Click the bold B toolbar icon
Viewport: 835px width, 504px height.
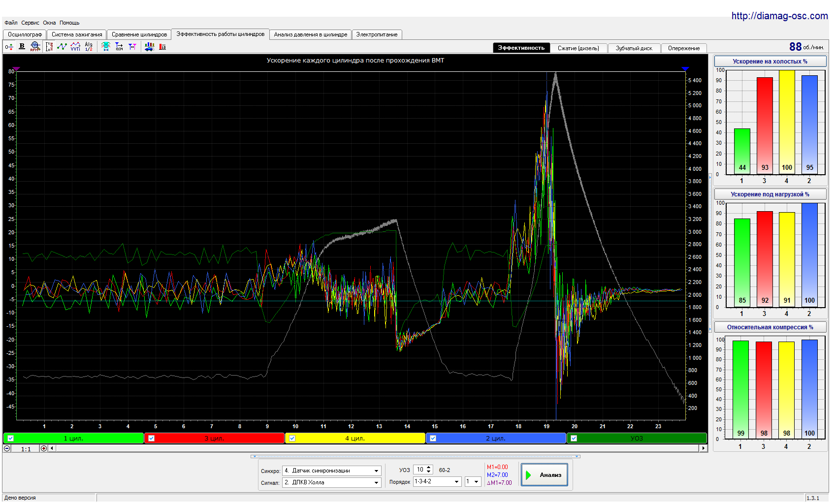(x=22, y=46)
